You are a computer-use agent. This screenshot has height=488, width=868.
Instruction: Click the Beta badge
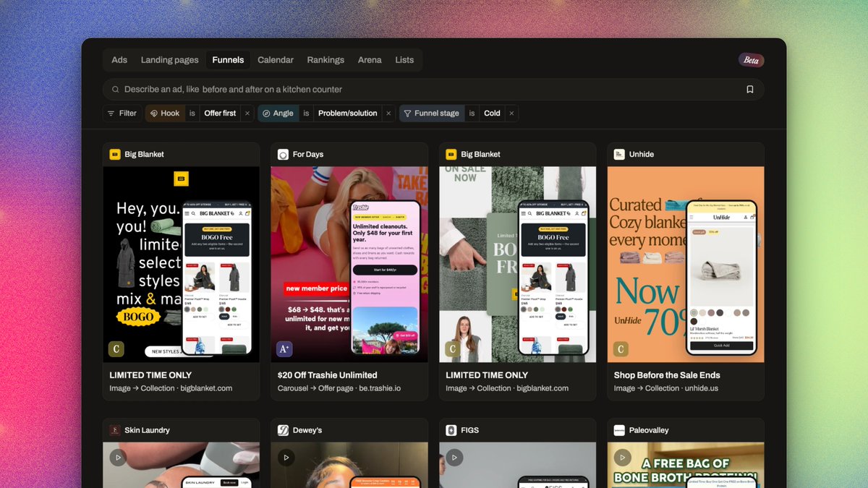pos(752,60)
